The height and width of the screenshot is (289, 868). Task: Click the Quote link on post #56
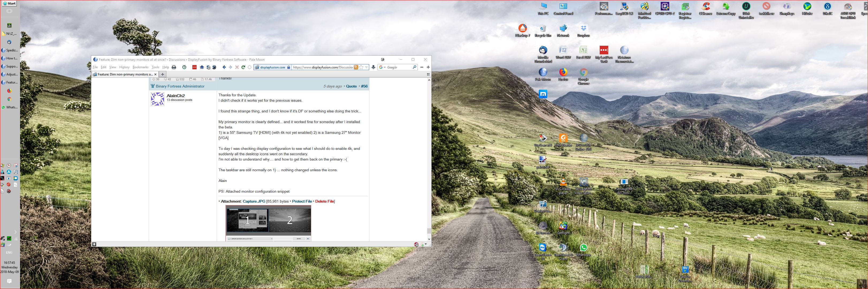tap(351, 86)
